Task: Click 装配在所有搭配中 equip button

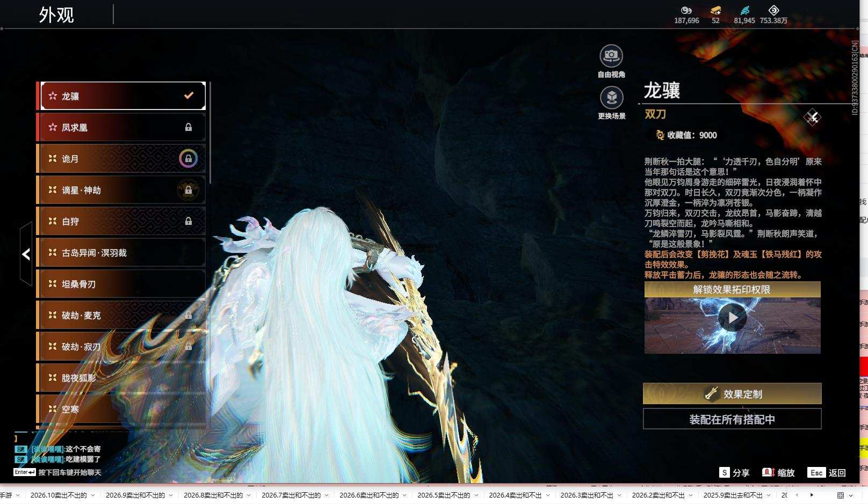Action: [x=732, y=419]
